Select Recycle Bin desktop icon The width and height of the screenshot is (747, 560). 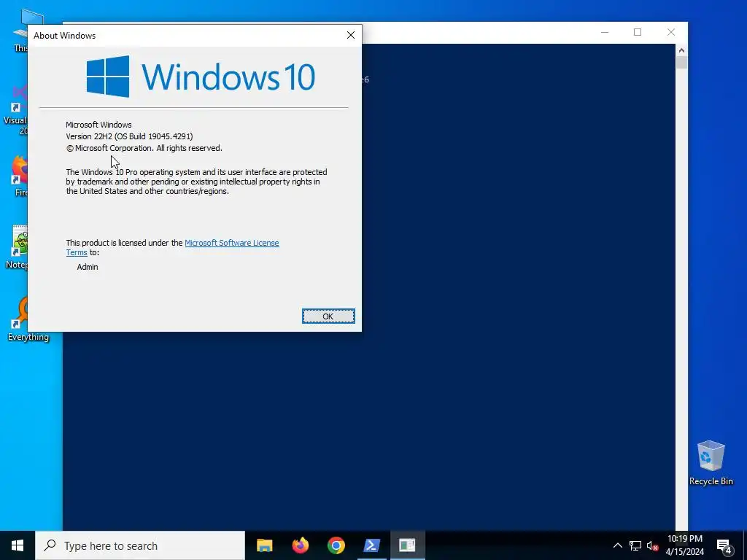tap(711, 463)
